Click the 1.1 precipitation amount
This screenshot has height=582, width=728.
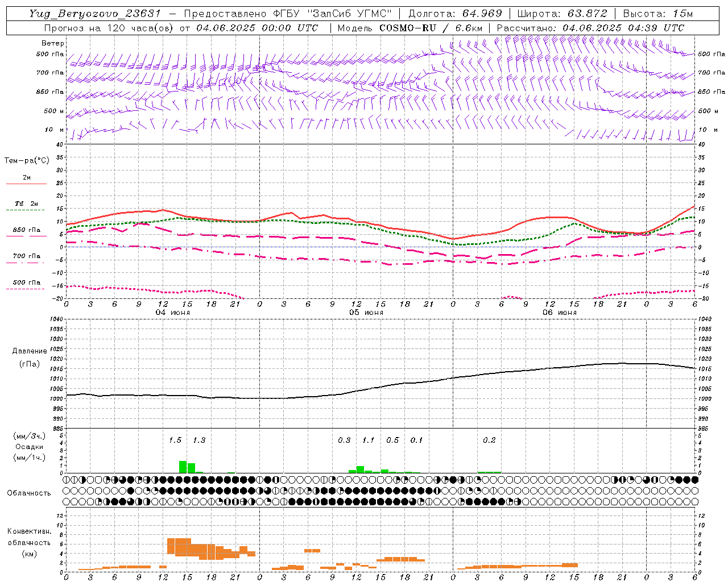(x=369, y=440)
